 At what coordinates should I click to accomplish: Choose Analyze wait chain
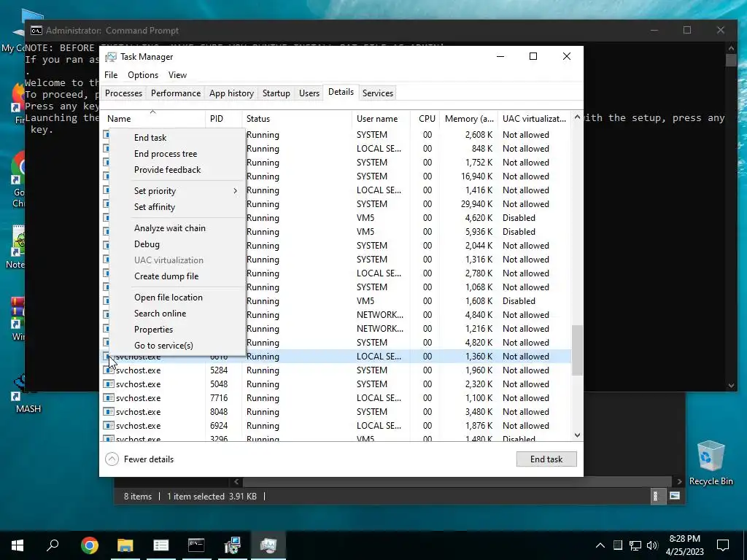click(169, 228)
